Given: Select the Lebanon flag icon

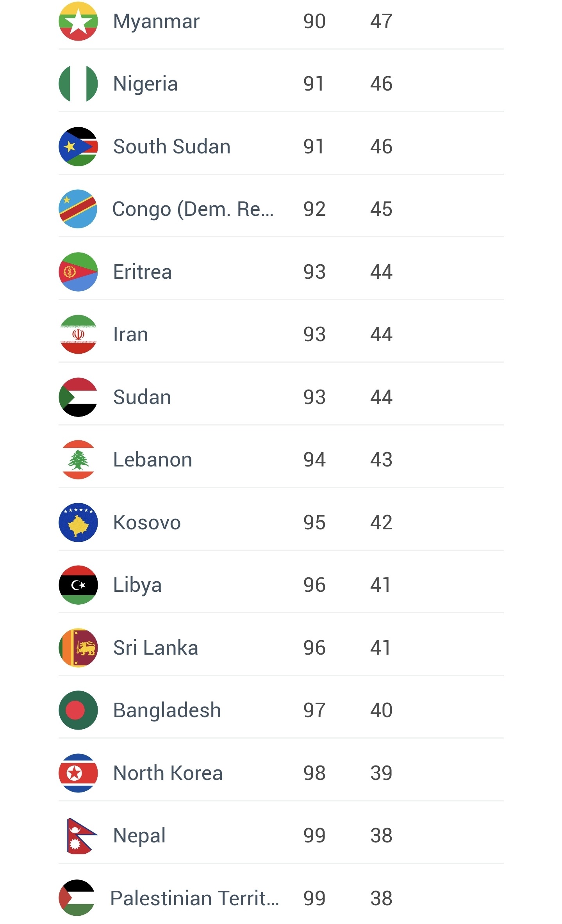Looking at the screenshot, I should [x=78, y=459].
